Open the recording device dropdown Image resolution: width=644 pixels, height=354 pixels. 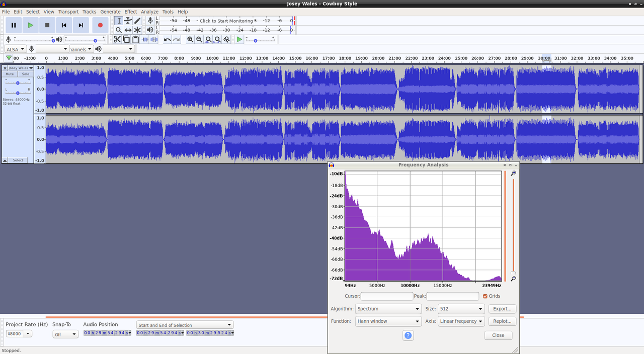click(52, 49)
